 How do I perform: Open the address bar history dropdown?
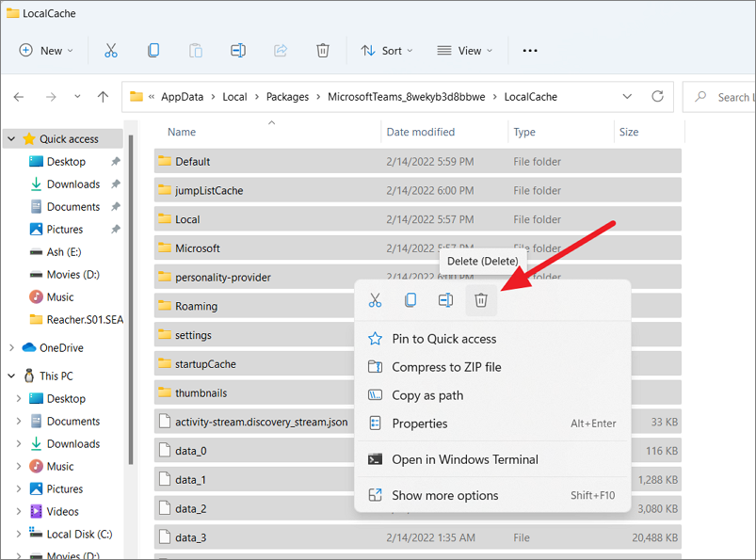pyautogui.click(x=627, y=96)
